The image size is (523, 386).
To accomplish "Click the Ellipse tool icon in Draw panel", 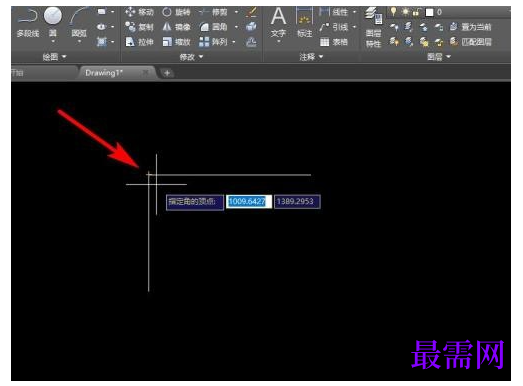I will (101, 27).
